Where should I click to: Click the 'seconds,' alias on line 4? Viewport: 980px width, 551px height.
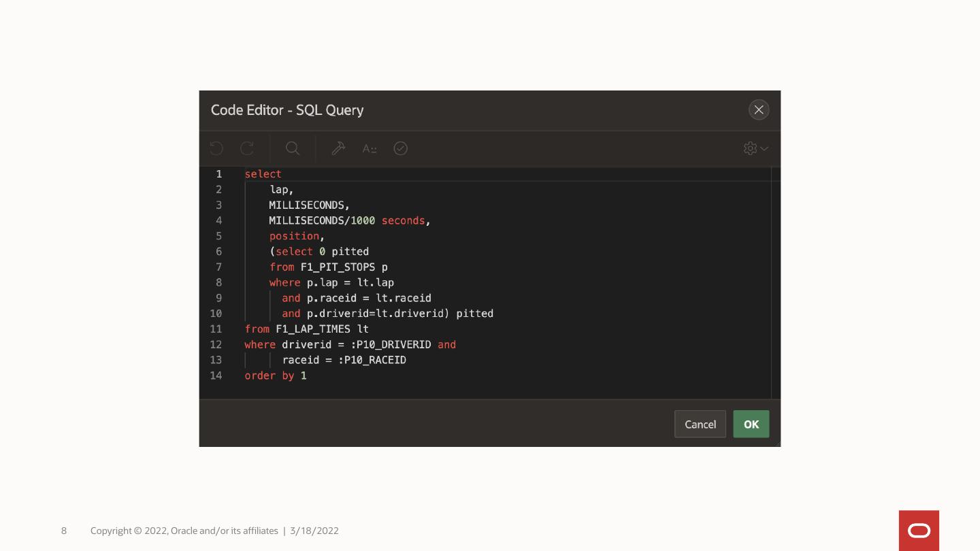[406, 220]
